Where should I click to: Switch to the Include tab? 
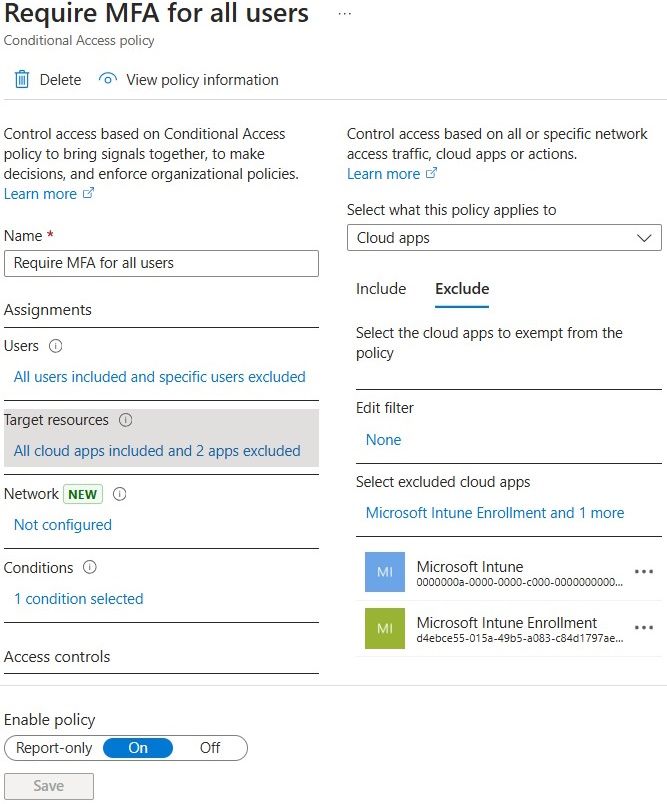coord(381,289)
